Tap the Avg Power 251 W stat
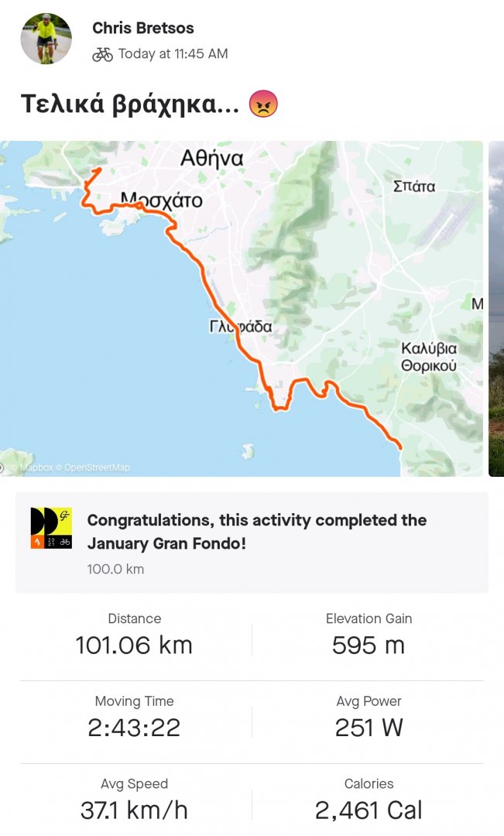The image size is (504, 836). coord(369,718)
